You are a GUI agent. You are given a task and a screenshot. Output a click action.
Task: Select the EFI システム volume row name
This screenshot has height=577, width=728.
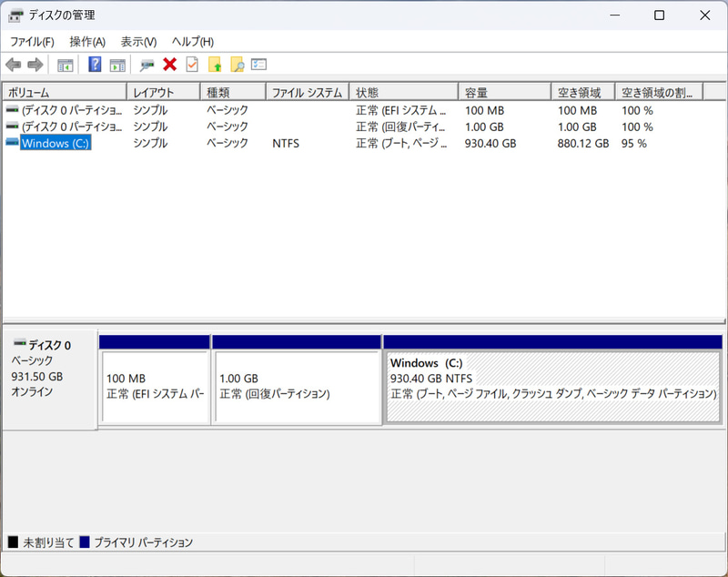click(72, 110)
